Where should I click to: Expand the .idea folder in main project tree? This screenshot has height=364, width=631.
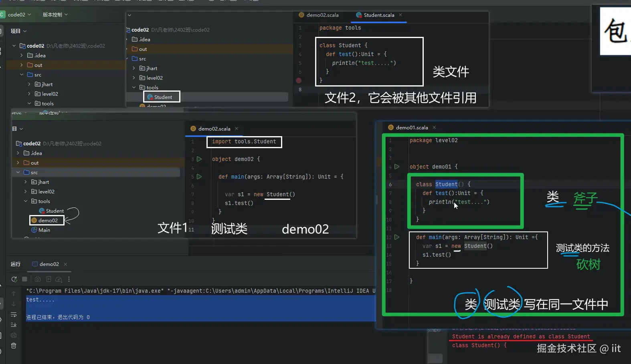click(22, 55)
